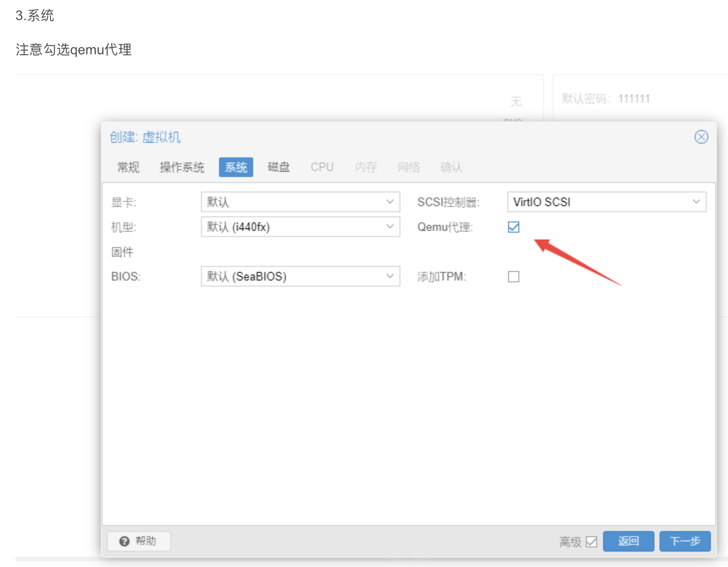
Task: Go to the CPU tab
Action: tap(322, 167)
